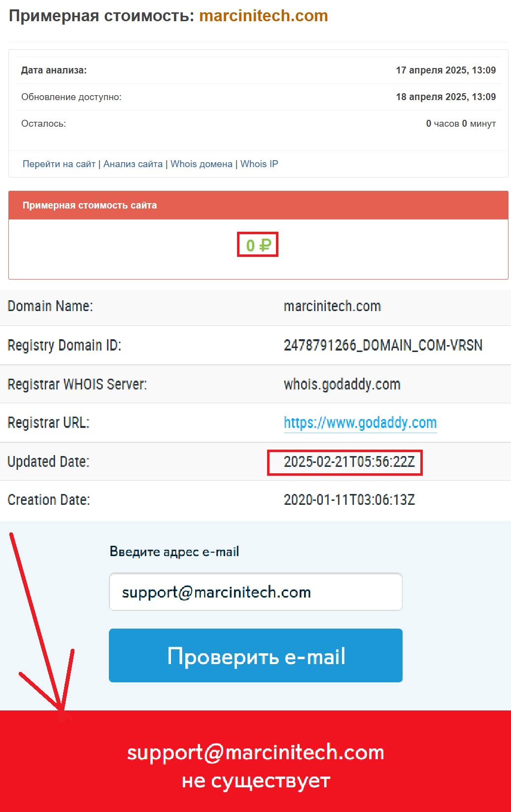Open the Анализ сайта link
Image resolution: width=511 pixels, height=812 pixels.
pyautogui.click(x=133, y=164)
